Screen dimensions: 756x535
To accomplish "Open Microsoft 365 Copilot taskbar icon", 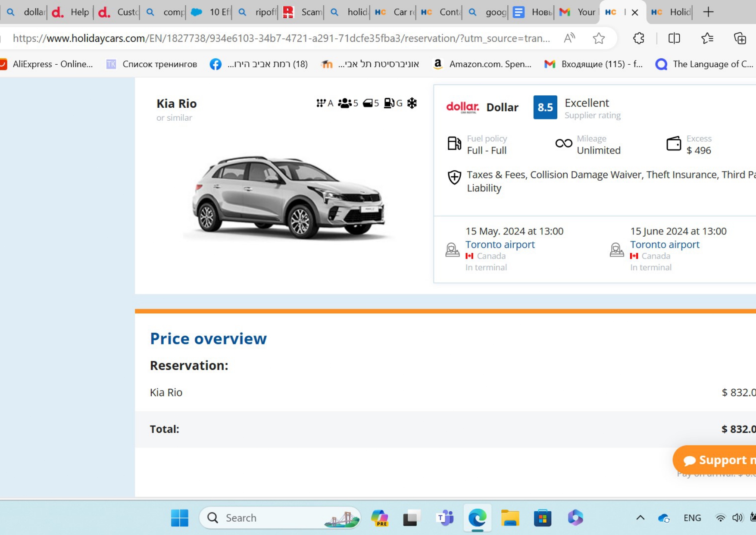I will (575, 518).
